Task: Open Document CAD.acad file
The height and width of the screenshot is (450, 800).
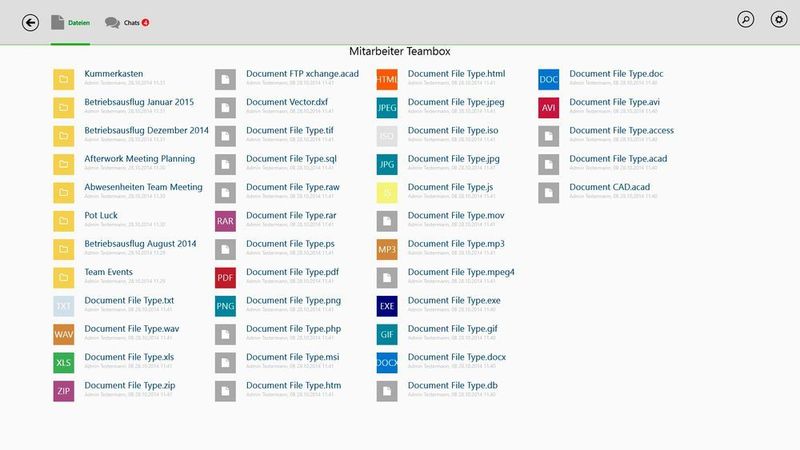Action: 610,187
